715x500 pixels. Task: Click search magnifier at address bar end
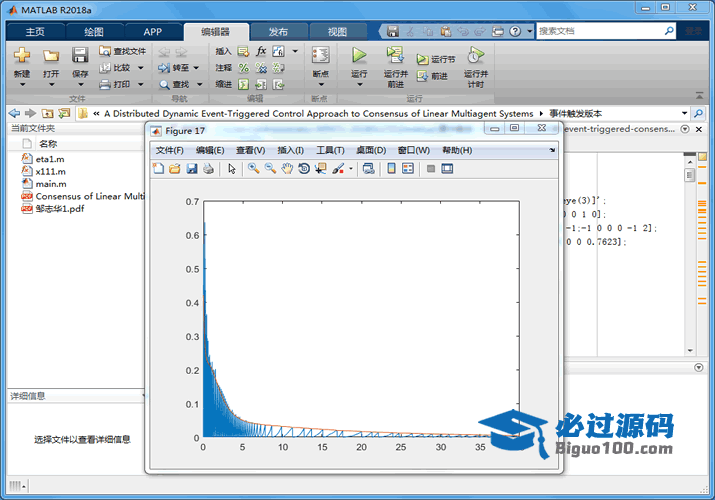[x=698, y=113]
